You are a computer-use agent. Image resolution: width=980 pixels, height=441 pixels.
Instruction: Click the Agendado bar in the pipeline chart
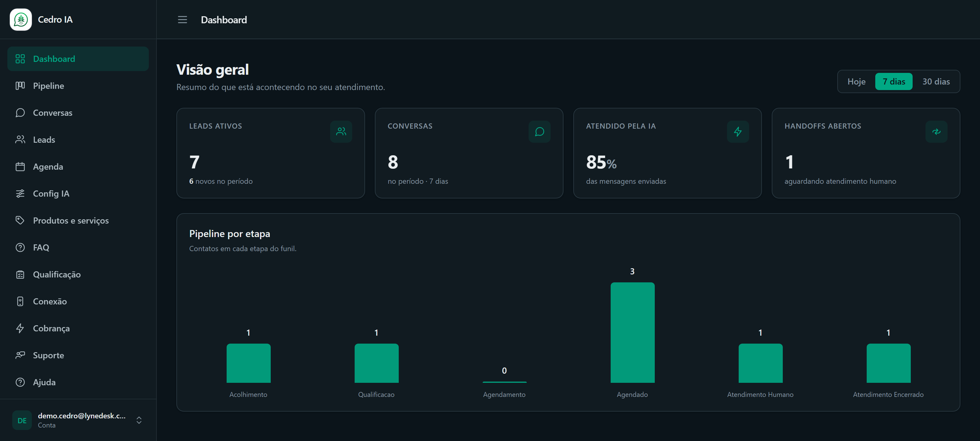(632, 333)
